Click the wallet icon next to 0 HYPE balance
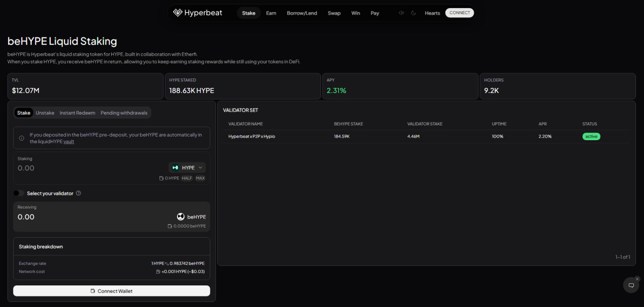 (x=161, y=178)
